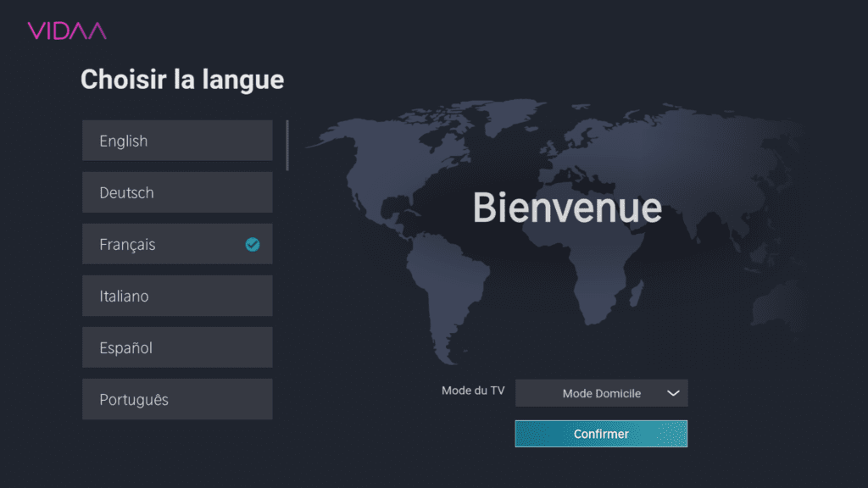The width and height of the screenshot is (868, 488).
Task: Select English as the language
Action: tap(177, 141)
